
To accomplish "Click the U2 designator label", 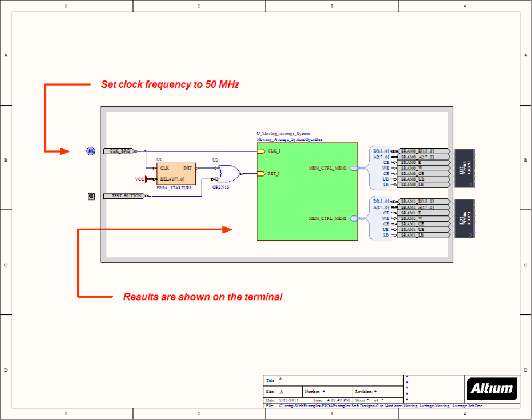I will [x=215, y=160].
